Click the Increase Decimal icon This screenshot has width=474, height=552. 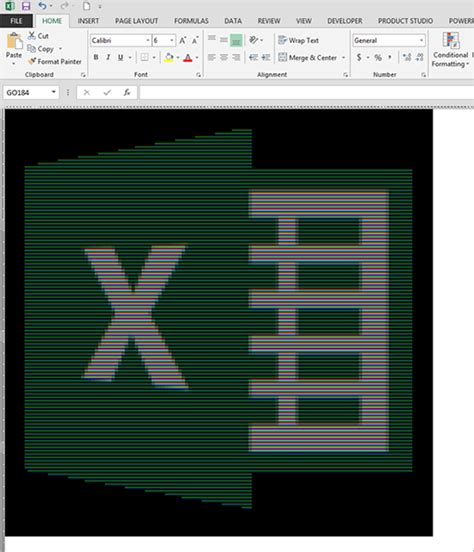tap(407, 57)
